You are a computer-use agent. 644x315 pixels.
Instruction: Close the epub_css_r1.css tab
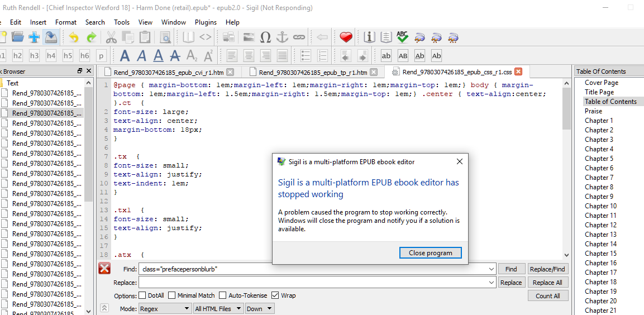point(518,71)
